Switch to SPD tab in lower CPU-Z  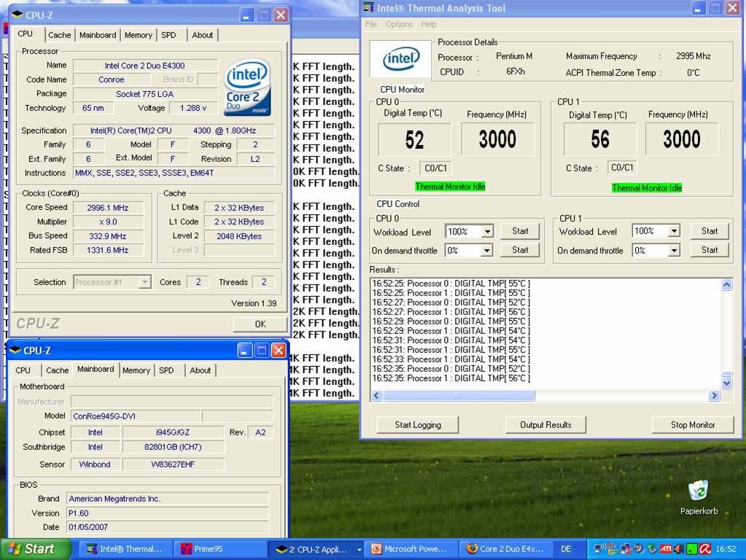click(x=166, y=370)
